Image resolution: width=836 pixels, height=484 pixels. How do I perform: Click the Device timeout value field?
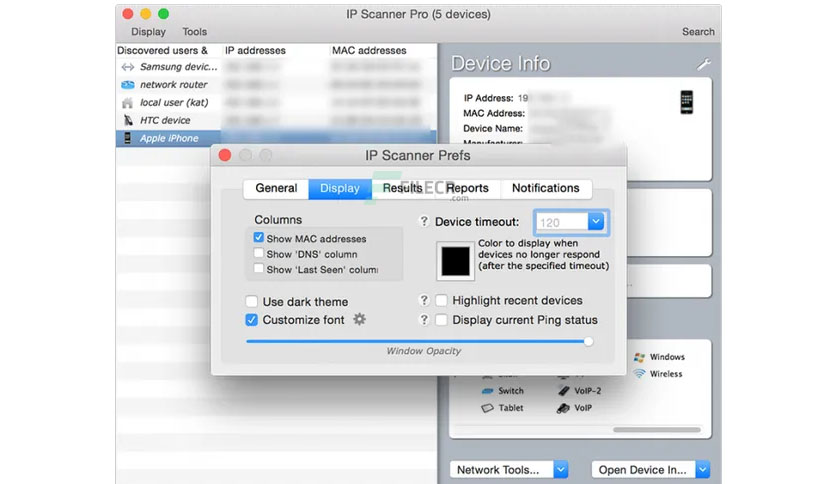click(x=562, y=222)
